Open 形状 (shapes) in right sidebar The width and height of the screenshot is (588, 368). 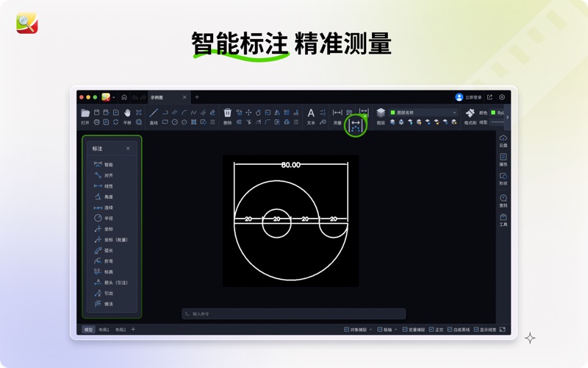[503, 179]
